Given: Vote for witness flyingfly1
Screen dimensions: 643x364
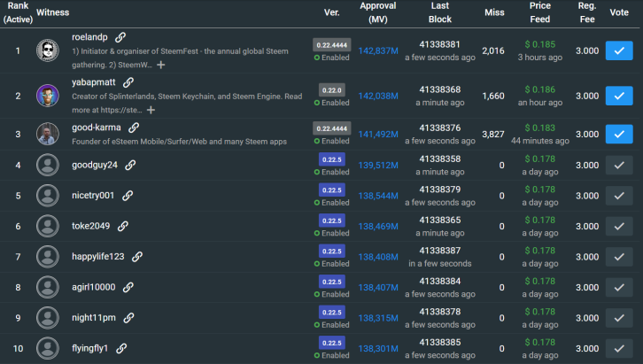Looking at the screenshot, I should click(x=619, y=348).
